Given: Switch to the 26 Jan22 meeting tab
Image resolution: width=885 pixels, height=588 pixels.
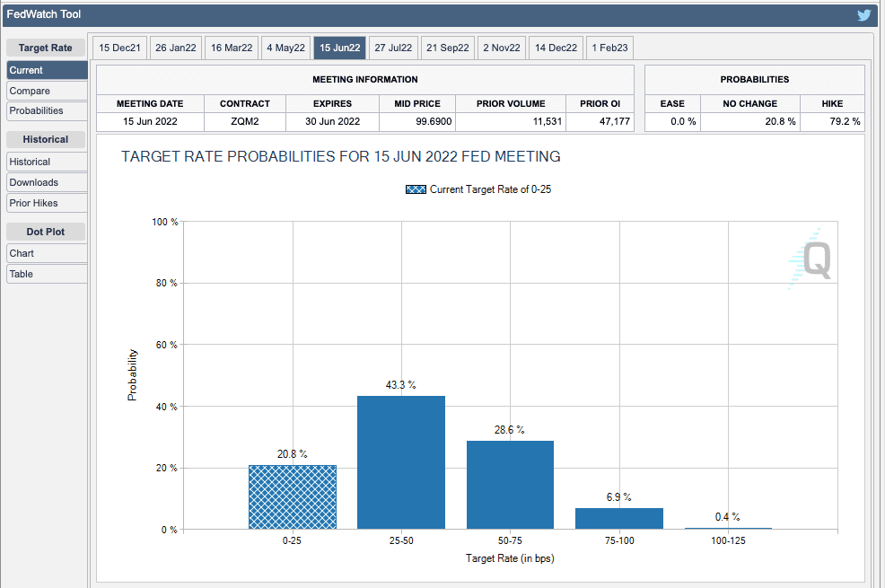Looking at the screenshot, I should [x=175, y=48].
